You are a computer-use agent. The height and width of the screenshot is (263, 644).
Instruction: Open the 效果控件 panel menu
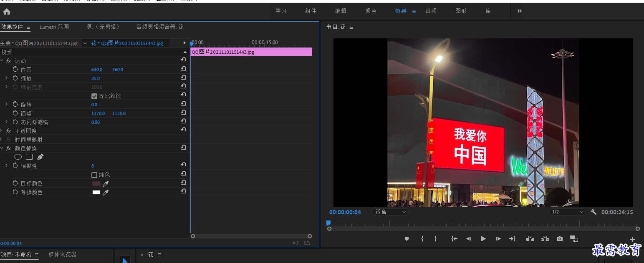28,27
